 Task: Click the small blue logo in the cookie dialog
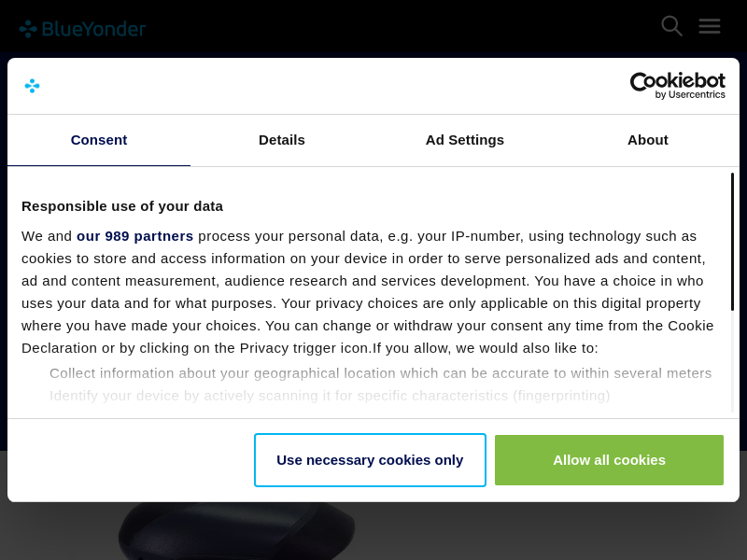32,86
